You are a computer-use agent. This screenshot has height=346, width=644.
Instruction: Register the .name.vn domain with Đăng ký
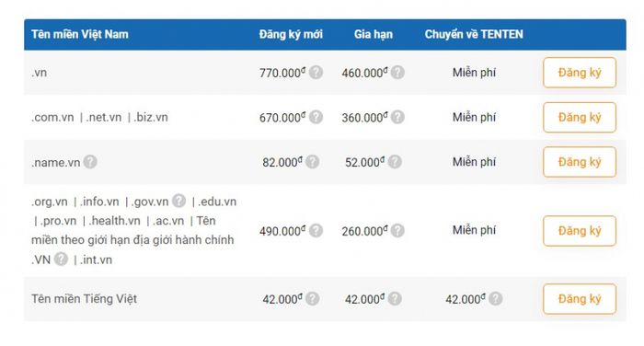click(x=580, y=162)
